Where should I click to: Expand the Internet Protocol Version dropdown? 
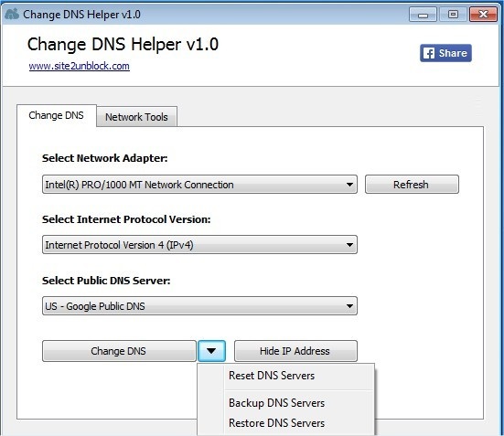199,245
